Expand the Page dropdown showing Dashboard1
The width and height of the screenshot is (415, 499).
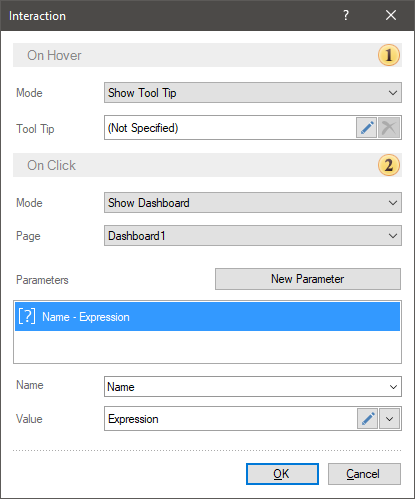point(253,236)
